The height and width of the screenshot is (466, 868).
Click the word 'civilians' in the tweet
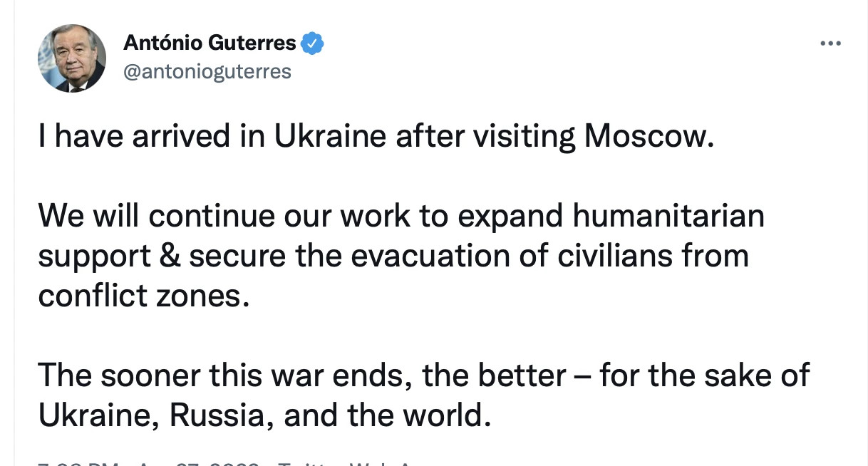click(603, 255)
